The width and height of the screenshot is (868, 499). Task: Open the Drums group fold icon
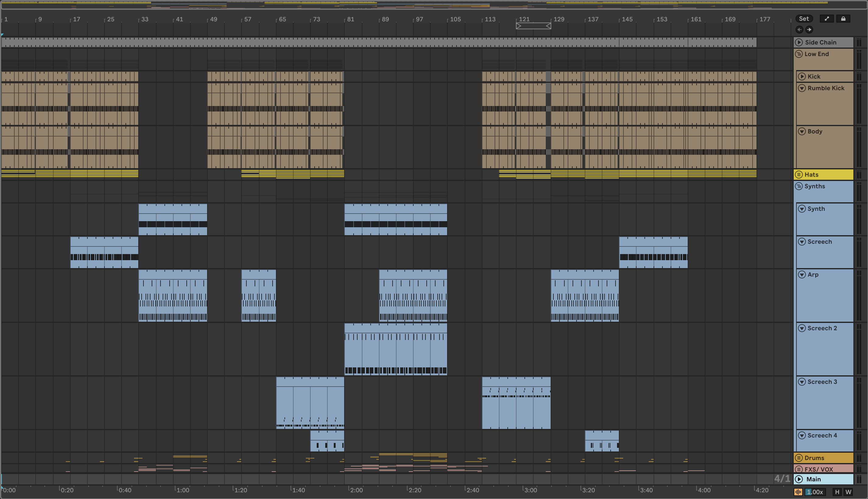pos(799,458)
